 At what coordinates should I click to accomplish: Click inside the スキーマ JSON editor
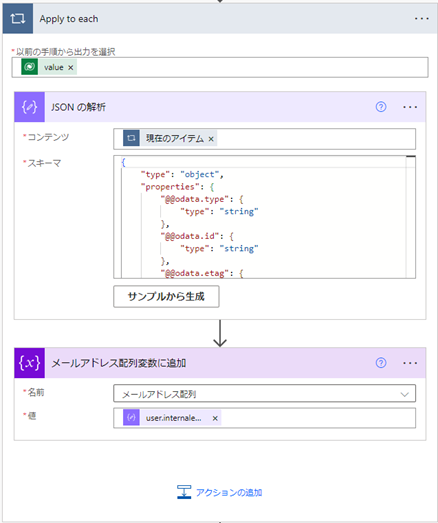coord(264,217)
